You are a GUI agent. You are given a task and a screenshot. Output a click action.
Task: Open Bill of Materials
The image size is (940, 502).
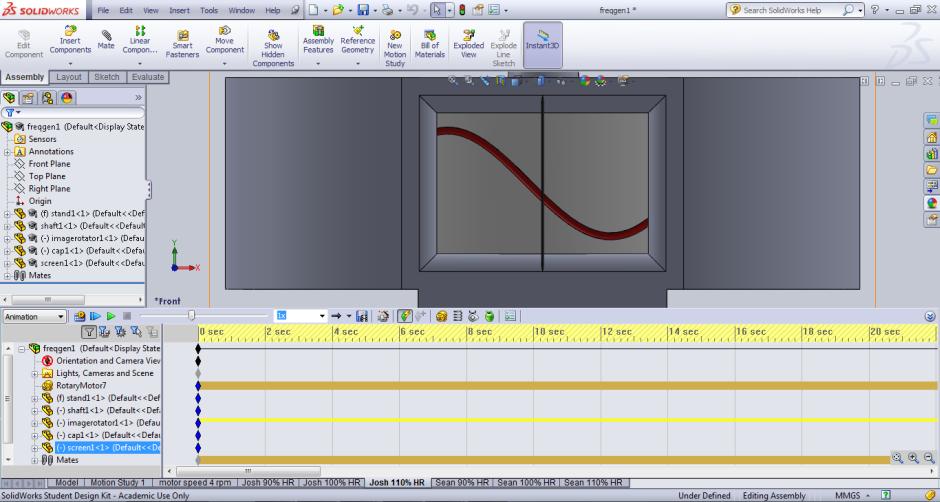430,41
